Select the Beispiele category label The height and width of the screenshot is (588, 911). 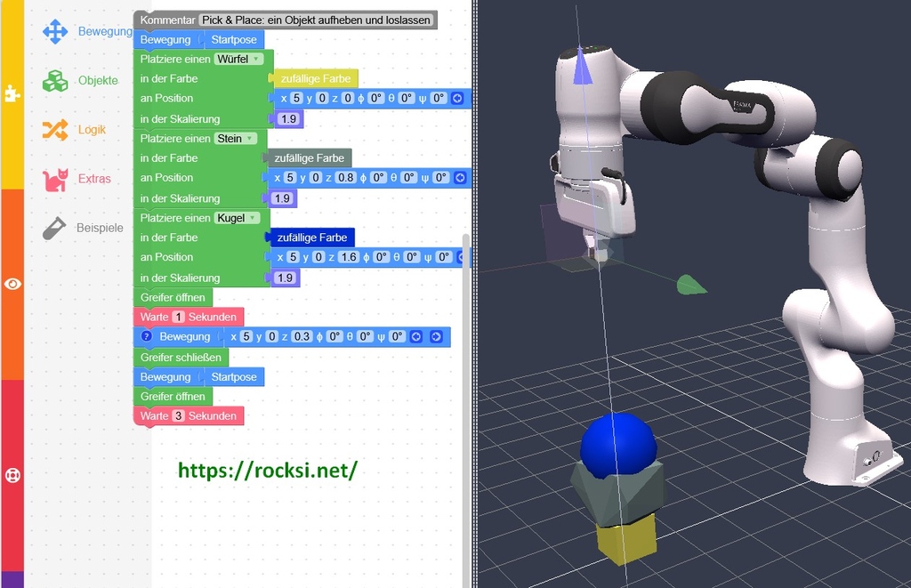100,228
